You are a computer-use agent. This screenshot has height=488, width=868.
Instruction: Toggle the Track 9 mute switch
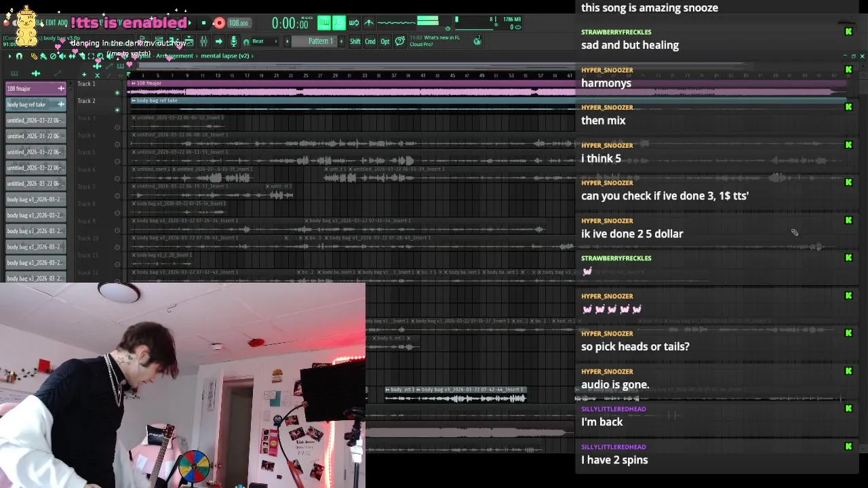[117, 230]
